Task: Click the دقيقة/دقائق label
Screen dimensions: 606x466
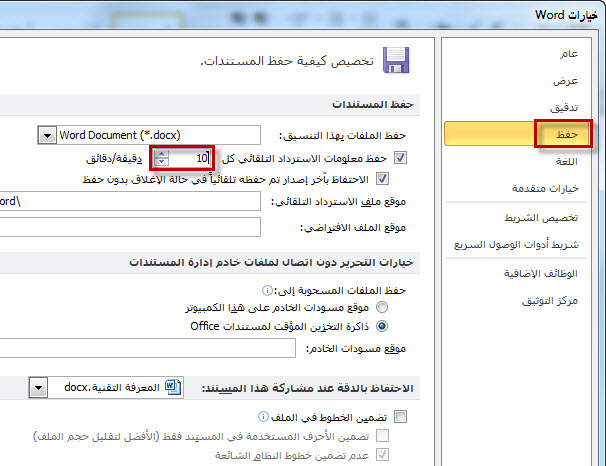Action: pos(114,158)
